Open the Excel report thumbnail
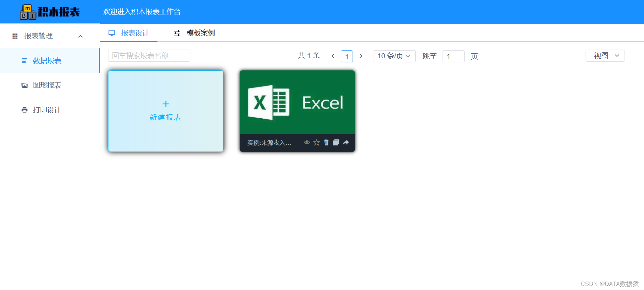 click(x=297, y=102)
